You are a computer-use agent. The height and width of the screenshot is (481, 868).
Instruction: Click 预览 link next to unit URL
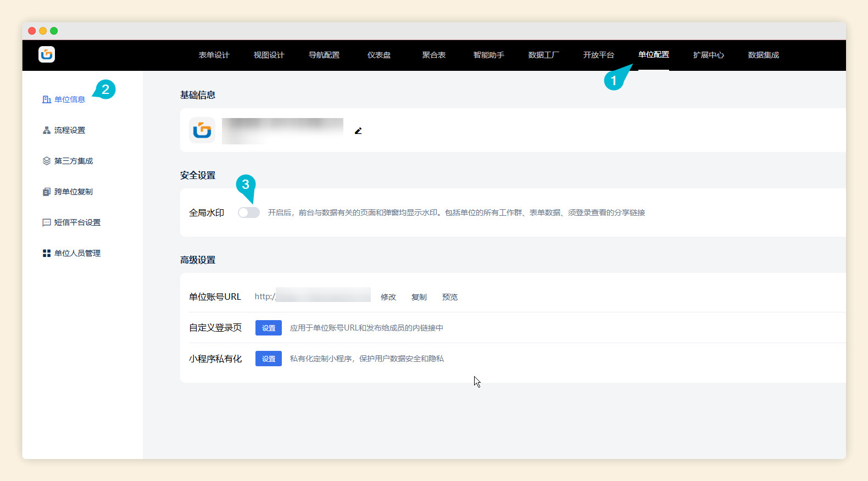(450, 297)
